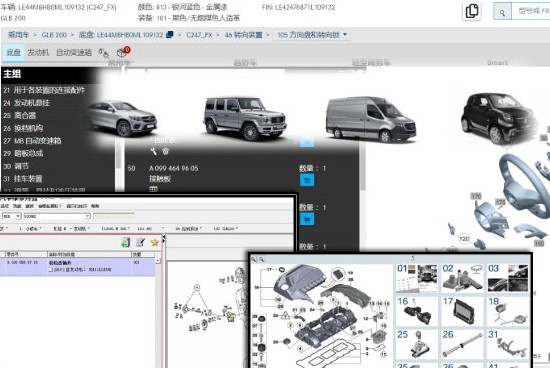Choose the black smart car image
The height and width of the screenshot is (368, 550).
point(499,118)
